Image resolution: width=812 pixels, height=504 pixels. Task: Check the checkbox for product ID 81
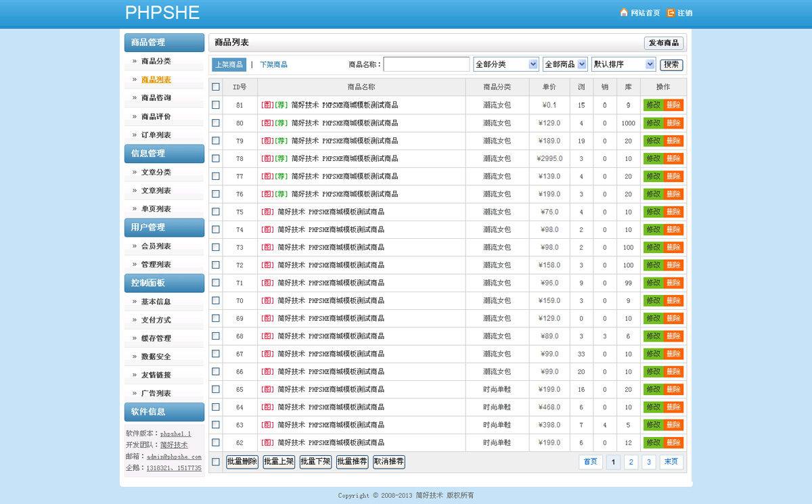215,105
